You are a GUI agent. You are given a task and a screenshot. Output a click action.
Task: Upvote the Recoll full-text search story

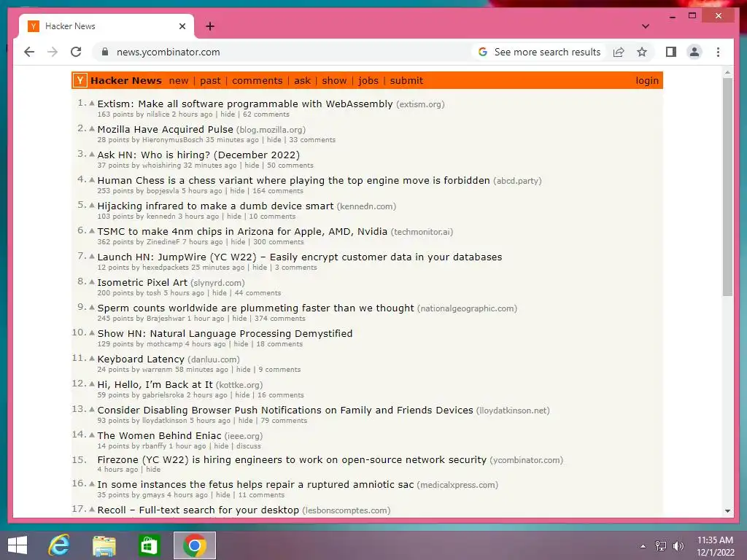point(92,510)
